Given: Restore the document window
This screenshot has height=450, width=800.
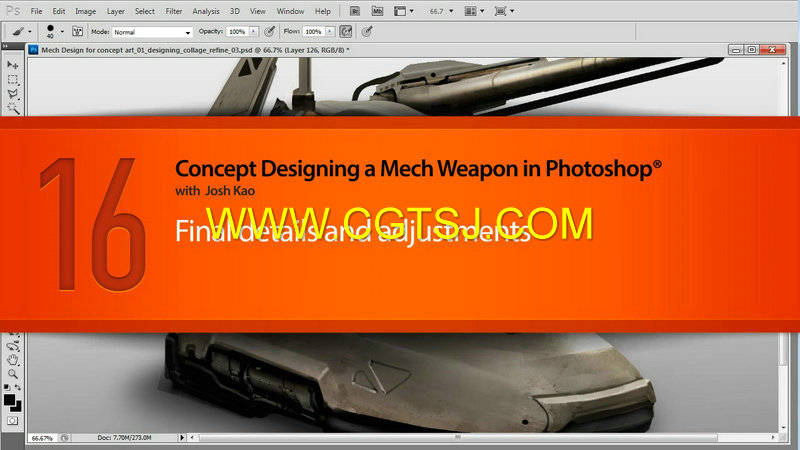Looking at the screenshot, I should coord(752,50).
